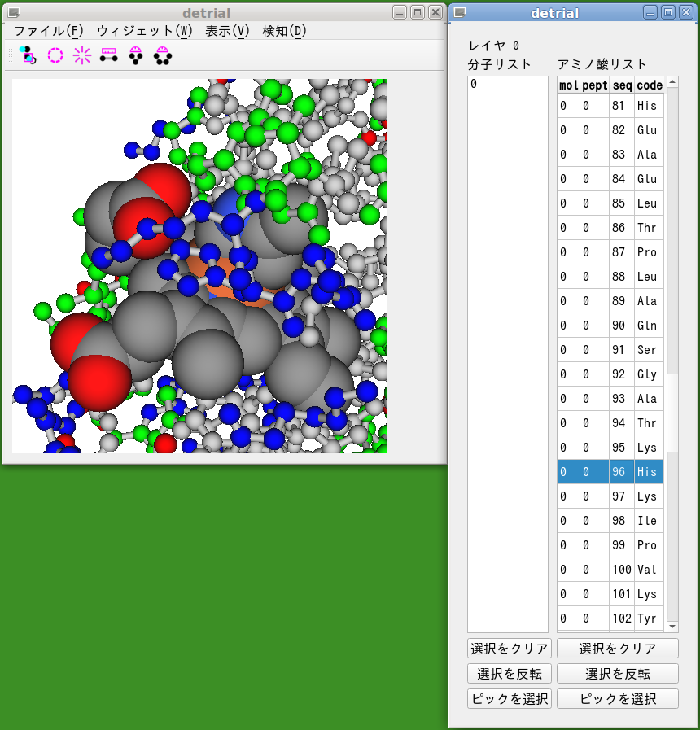Click the toolbar drag handle grip
Screen dimensions: 700x730
click(11, 55)
